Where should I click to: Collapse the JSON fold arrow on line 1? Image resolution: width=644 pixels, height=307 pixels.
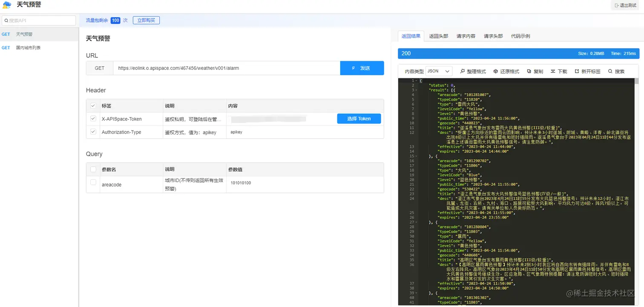[416, 80]
